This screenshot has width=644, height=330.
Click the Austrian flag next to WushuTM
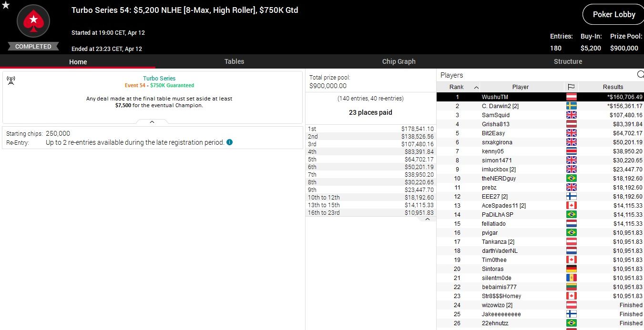[x=571, y=97]
